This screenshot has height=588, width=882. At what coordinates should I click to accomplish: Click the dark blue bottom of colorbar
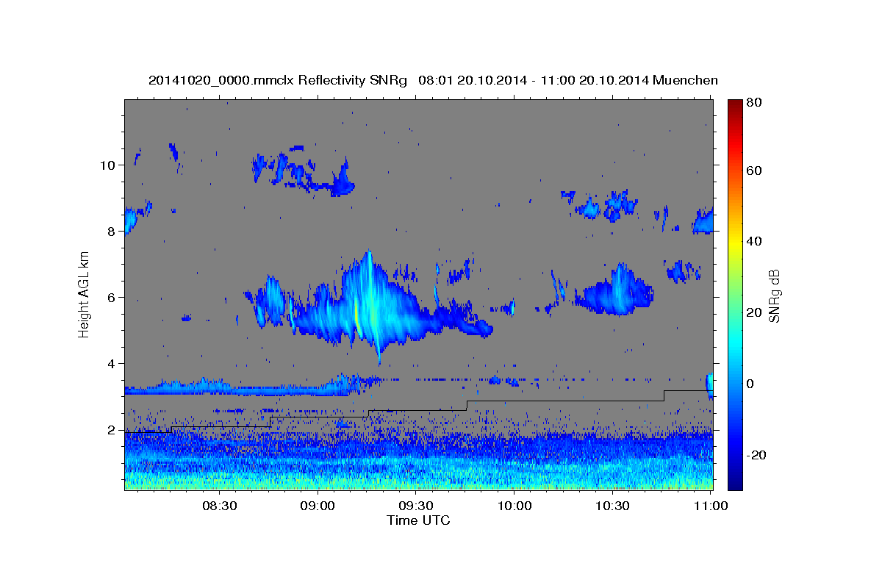click(x=735, y=483)
